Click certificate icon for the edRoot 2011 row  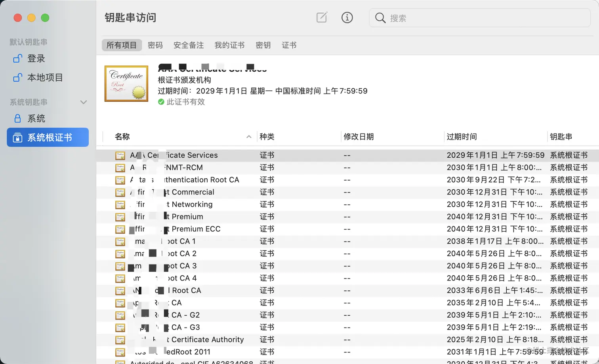coord(120,352)
